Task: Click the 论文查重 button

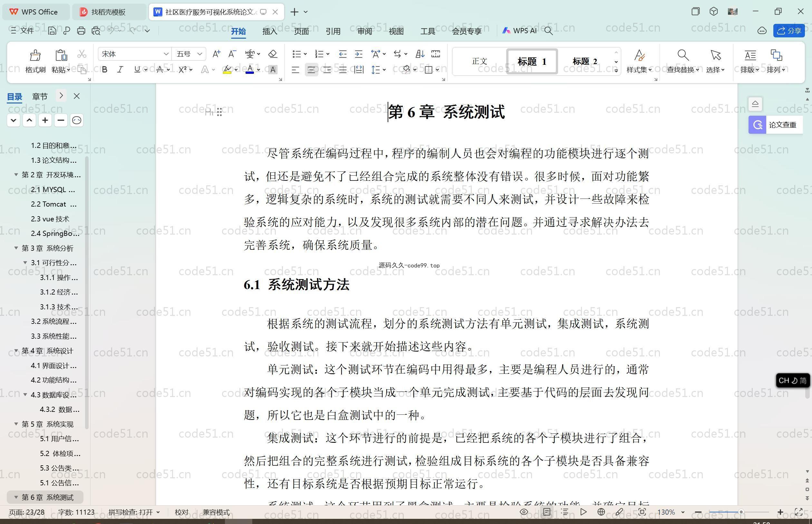Action: coord(776,124)
